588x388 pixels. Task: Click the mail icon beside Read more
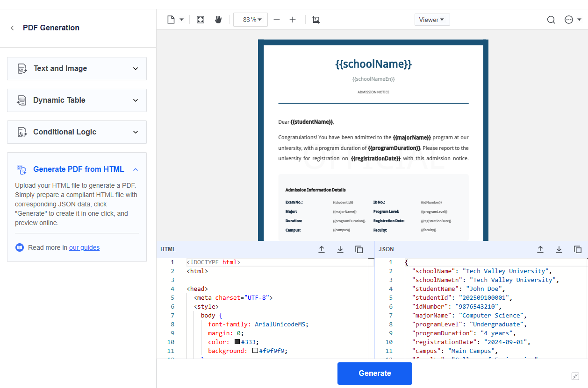[19, 247]
